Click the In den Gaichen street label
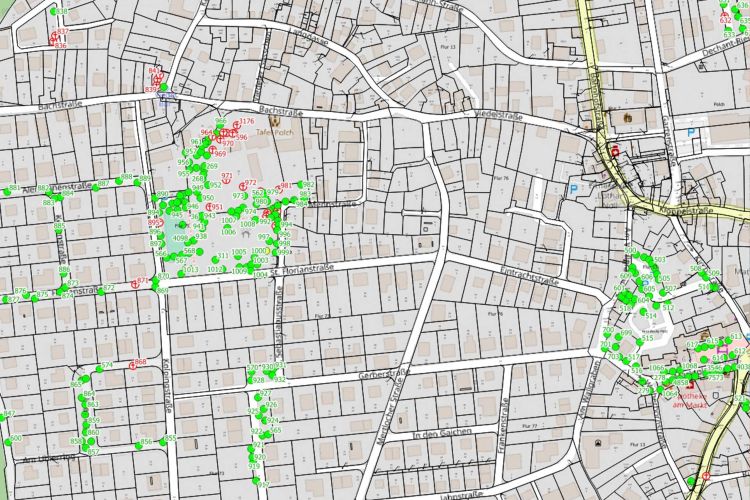This screenshot has height=500, width=750. coord(441,435)
